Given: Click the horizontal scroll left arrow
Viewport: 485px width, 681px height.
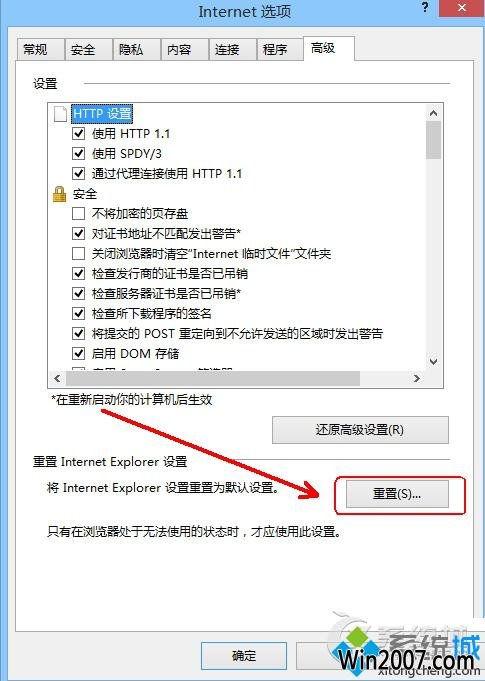Looking at the screenshot, I should (x=57, y=378).
